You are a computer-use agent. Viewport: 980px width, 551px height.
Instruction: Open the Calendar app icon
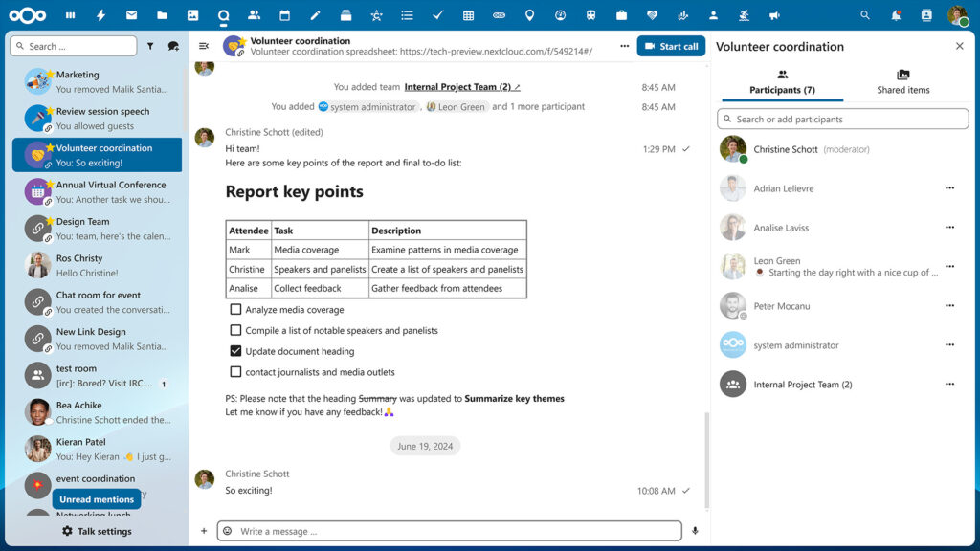pos(284,13)
